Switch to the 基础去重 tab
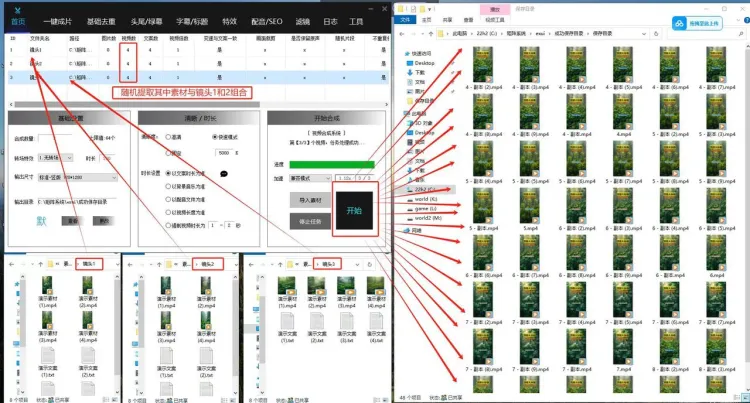Screen dimensions: 750x403 pyautogui.click(x=101, y=22)
